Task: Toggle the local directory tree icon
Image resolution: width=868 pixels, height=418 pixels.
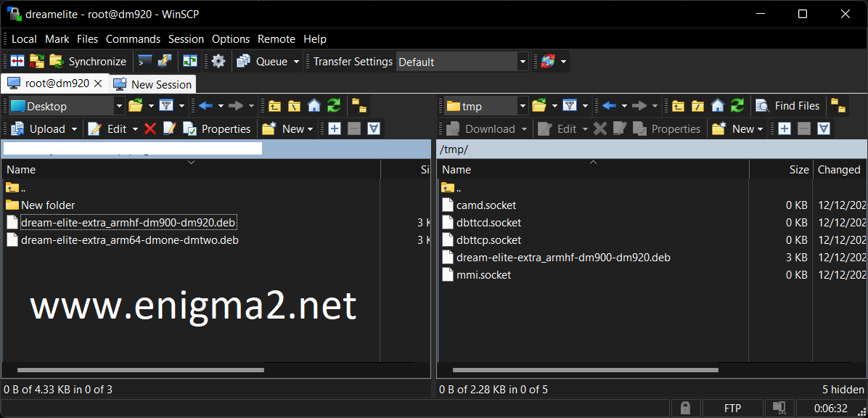Action: pos(360,106)
